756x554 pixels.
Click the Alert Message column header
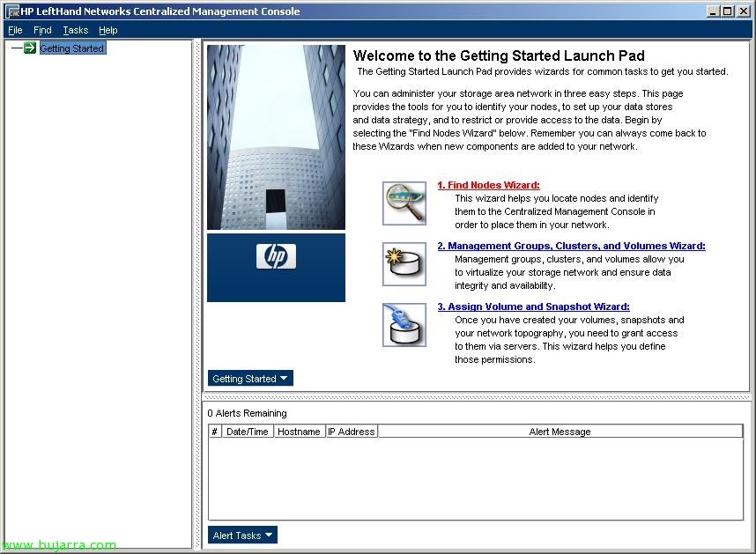(560, 432)
